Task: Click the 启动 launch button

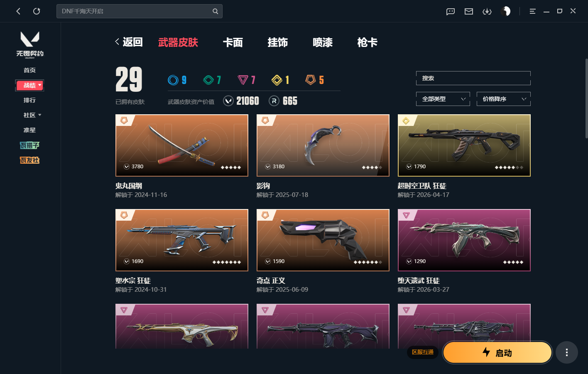Action: click(497, 352)
